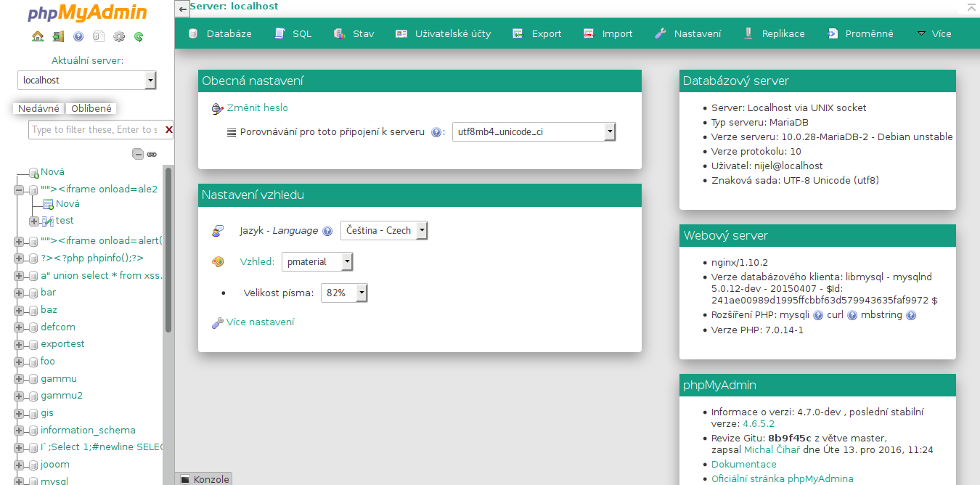Click the help icon next to Jazyk - Language
Viewport: 980px width, 485px height.
pos(327,231)
